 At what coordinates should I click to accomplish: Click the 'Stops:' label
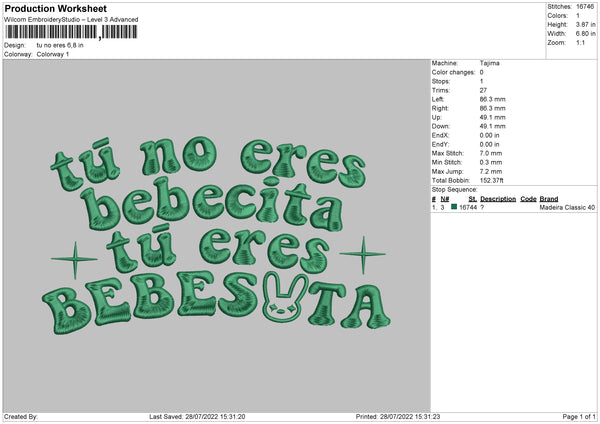[441, 81]
